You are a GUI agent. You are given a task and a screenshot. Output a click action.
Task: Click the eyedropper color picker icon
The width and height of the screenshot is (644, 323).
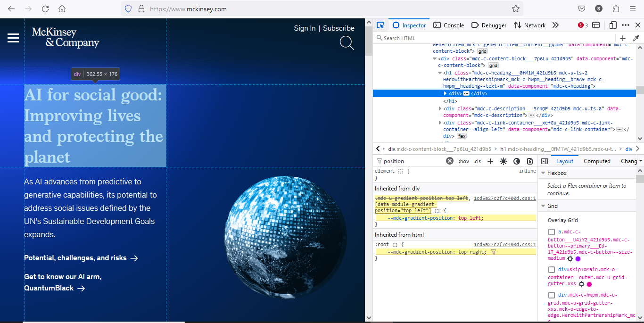pyautogui.click(x=636, y=38)
